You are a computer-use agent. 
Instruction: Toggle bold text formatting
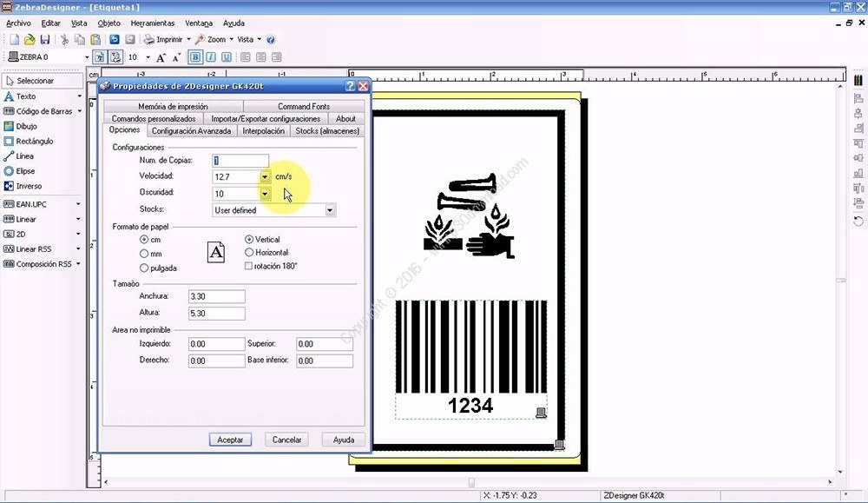coord(195,57)
